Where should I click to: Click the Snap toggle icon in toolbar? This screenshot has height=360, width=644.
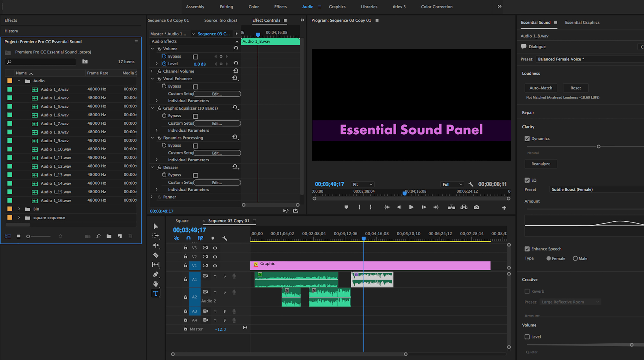pos(188,238)
